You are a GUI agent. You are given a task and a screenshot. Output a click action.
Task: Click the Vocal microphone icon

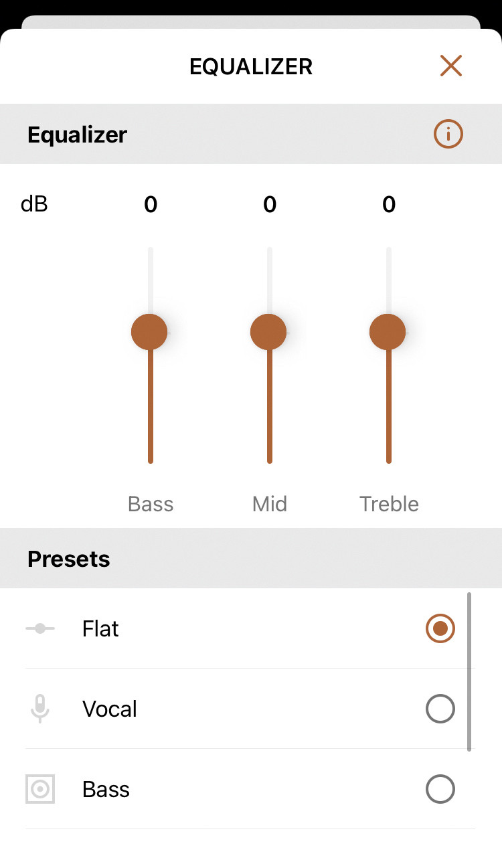coord(40,709)
